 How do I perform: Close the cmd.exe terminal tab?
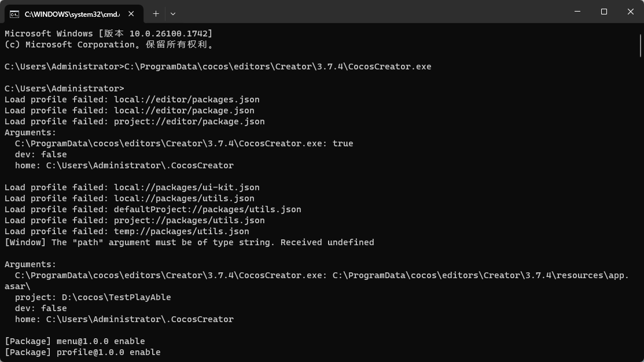(x=134, y=13)
